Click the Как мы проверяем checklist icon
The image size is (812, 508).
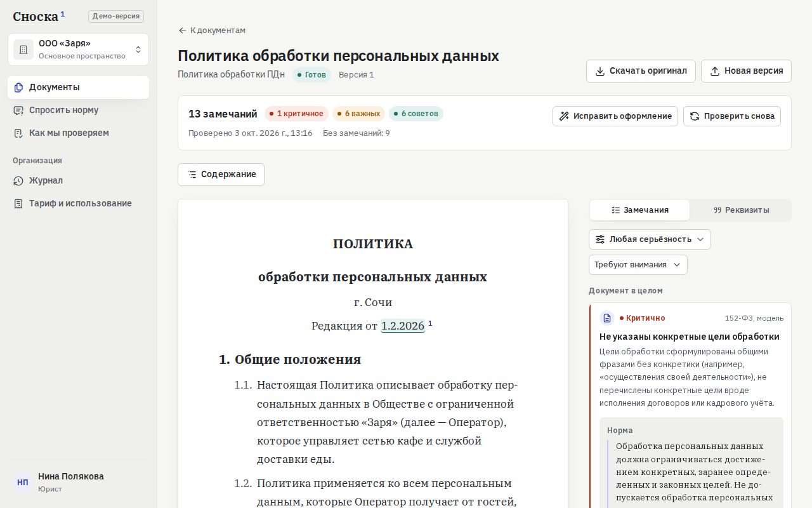click(x=18, y=133)
